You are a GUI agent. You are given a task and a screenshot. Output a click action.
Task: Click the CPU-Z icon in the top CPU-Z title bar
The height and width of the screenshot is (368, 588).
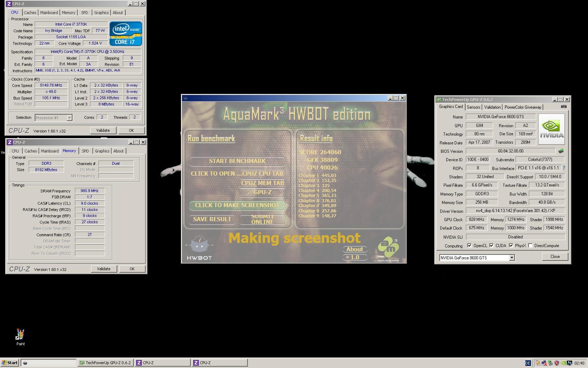(9, 4)
